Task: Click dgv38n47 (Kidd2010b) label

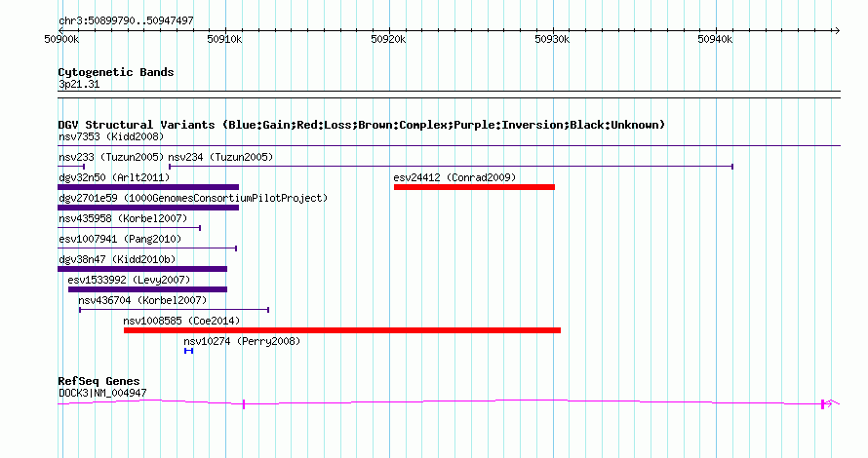Action: [117, 259]
